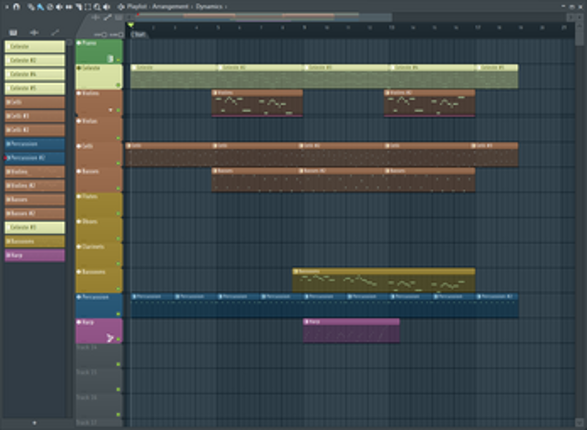Viewport: 587px width, 430px height.
Task: Select the Harp track name header
Action: pyautogui.click(x=99, y=331)
